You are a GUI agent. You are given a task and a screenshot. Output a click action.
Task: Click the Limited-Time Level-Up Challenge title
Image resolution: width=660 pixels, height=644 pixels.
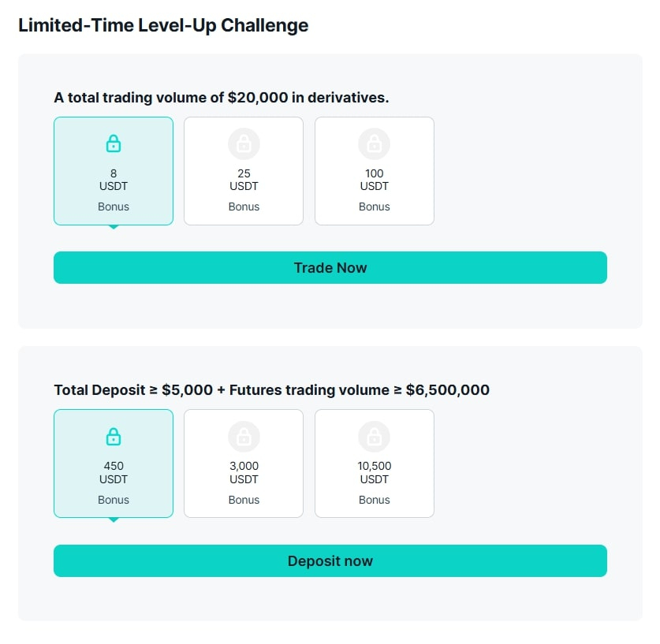(x=163, y=25)
